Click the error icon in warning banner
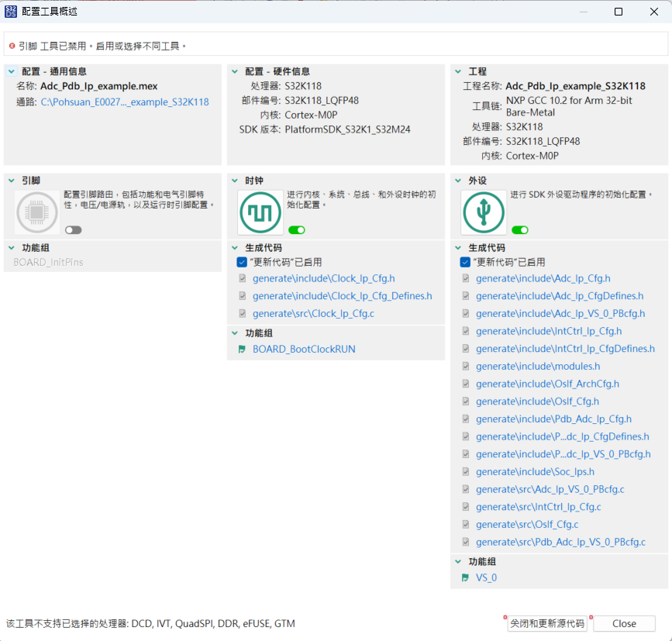The image size is (672, 641). (x=14, y=44)
